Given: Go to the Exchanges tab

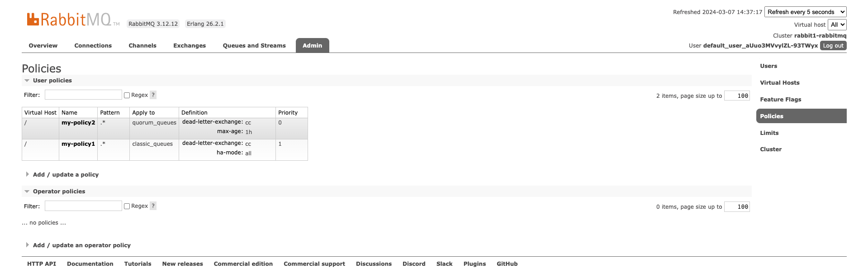Looking at the screenshot, I should pyautogui.click(x=190, y=46).
